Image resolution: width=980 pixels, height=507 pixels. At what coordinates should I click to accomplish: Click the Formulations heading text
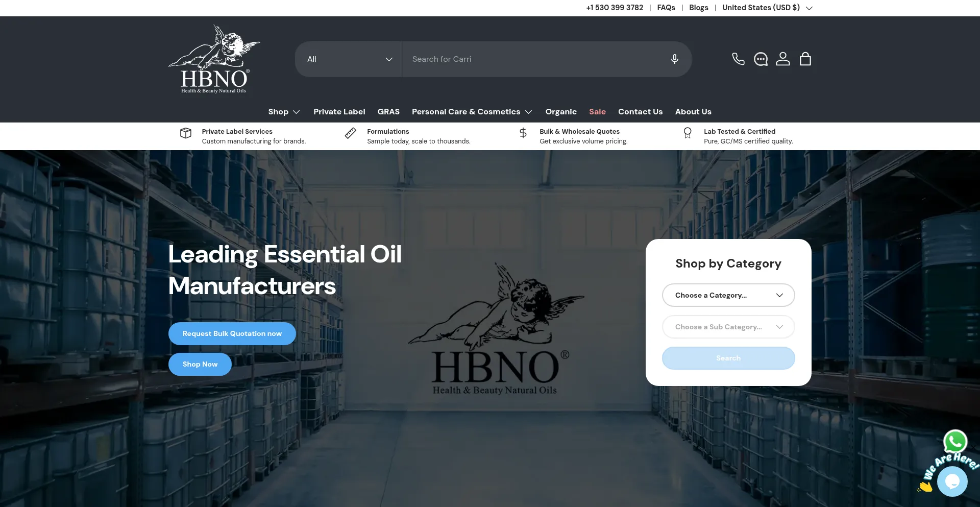[x=388, y=131]
